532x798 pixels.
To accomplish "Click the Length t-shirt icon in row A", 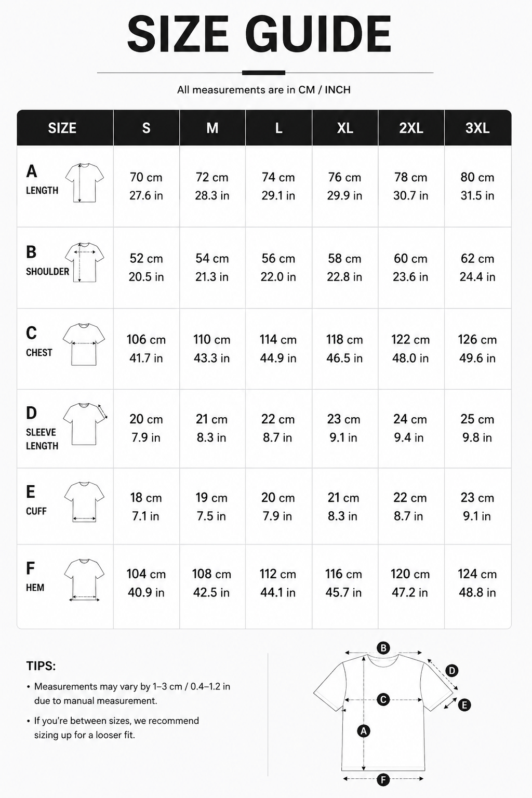I will 85,183.
